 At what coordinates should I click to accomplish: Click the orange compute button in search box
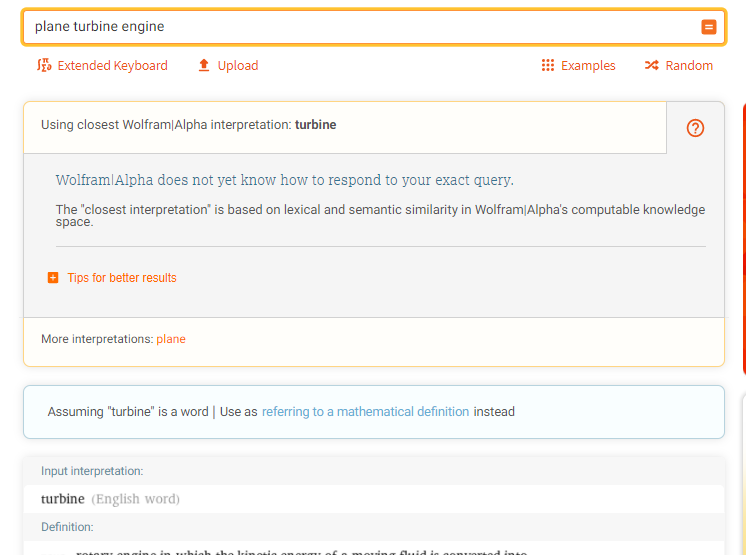[x=709, y=27]
